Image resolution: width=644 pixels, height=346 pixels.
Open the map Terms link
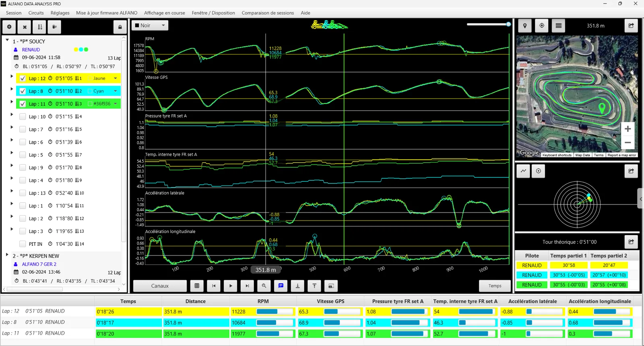599,155
